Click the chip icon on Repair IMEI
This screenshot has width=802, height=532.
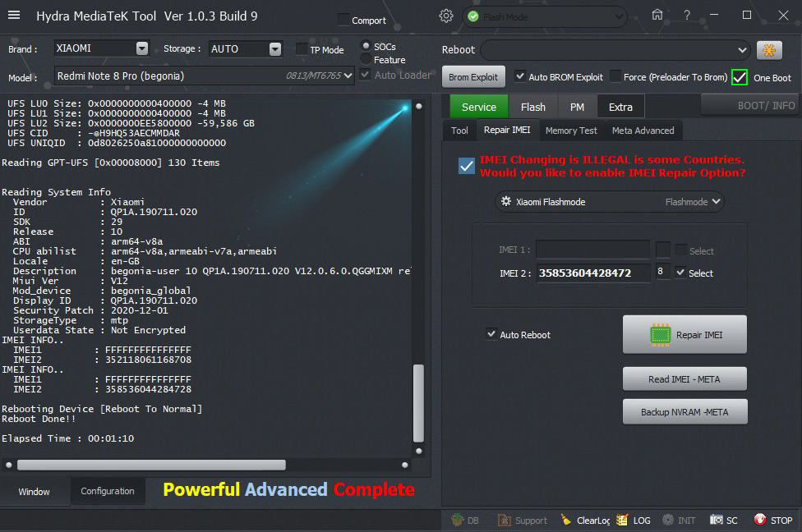(660, 335)
